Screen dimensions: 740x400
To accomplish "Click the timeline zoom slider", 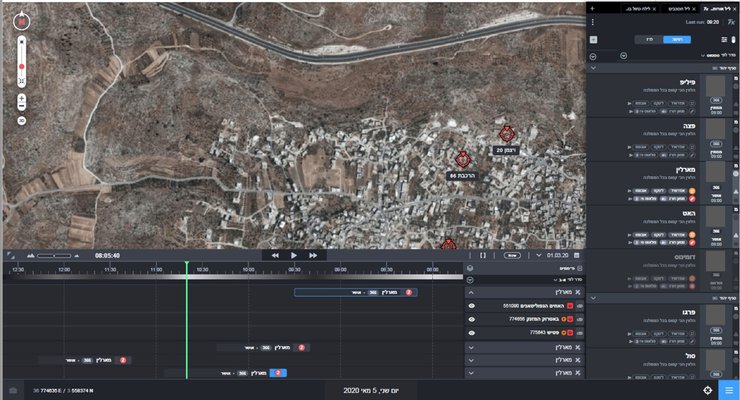I will 55,256.
